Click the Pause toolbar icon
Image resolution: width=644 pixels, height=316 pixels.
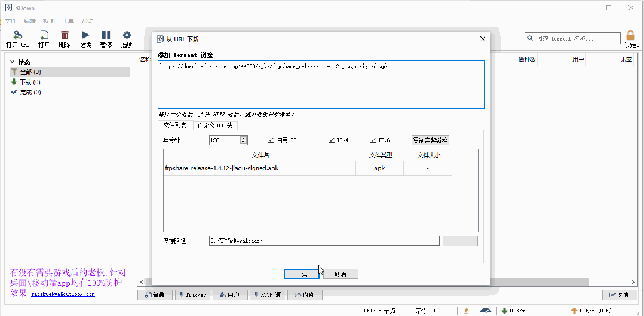coord(106,36)
